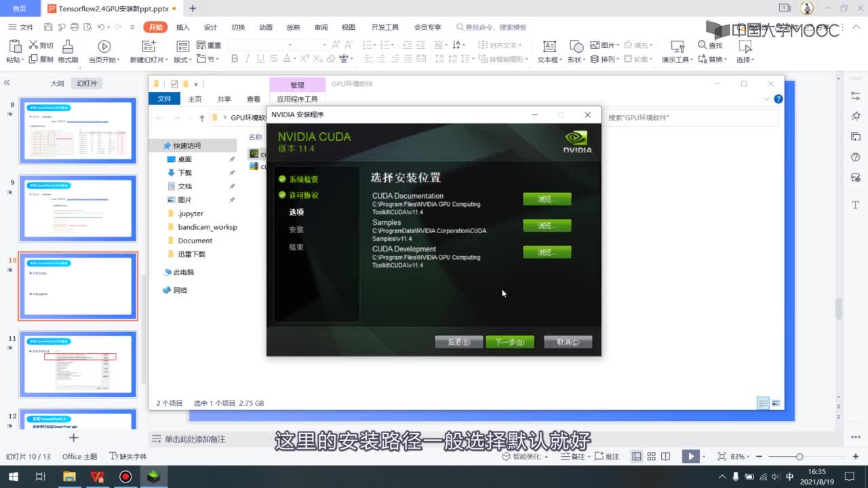Click the fit-to-window icon beside 83%

(x=722, y=456)
